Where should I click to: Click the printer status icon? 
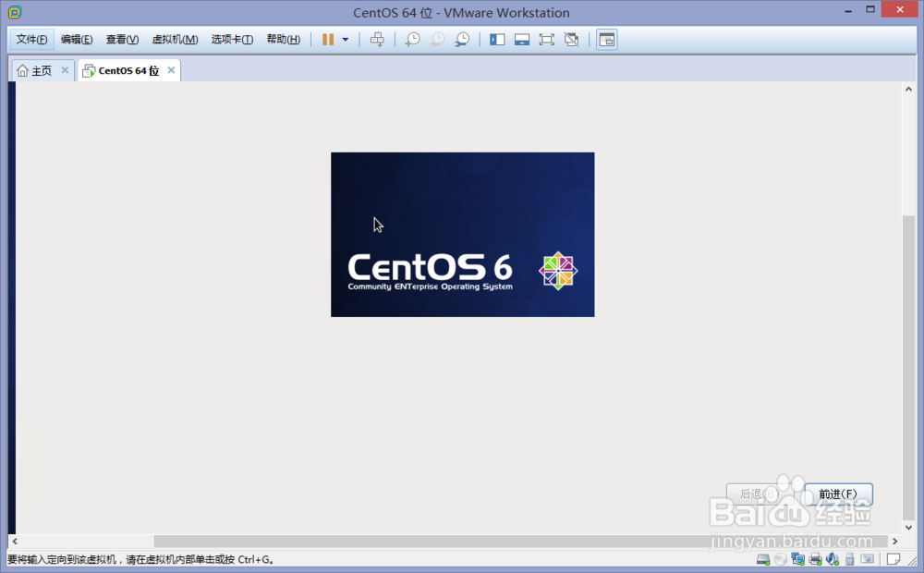(x=816, y=559)
